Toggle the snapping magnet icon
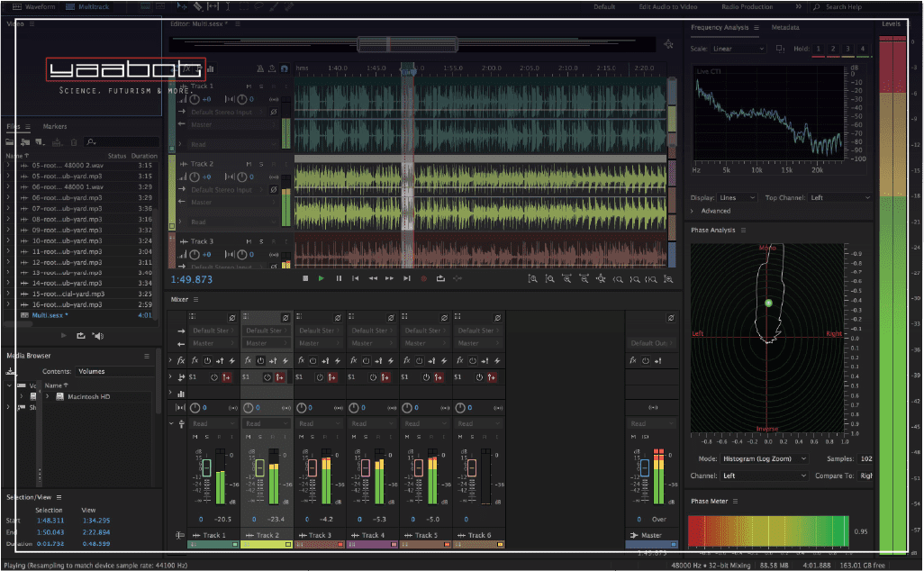This screenshot has height=571, width=924. coord(284,68)
